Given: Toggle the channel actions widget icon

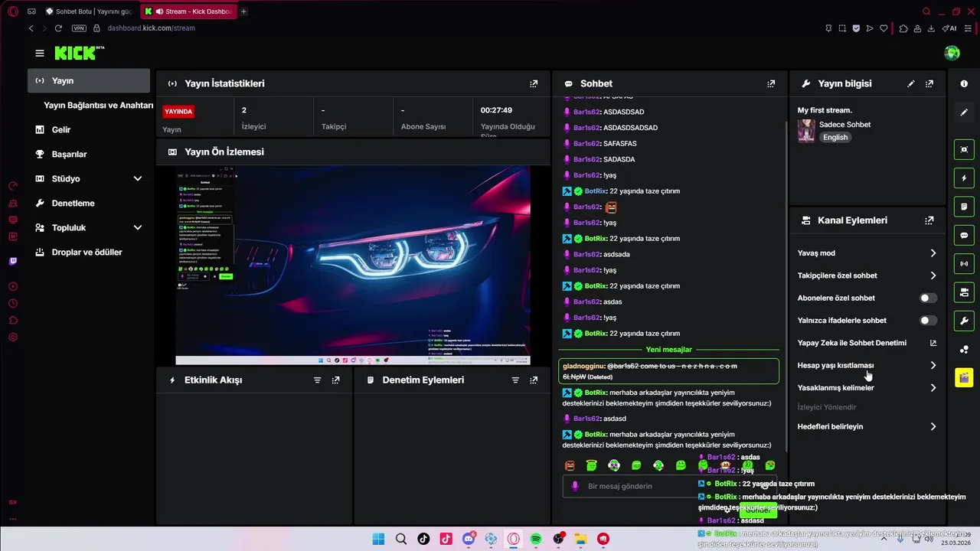Looking at the screenshot, I should click(964, 292).
